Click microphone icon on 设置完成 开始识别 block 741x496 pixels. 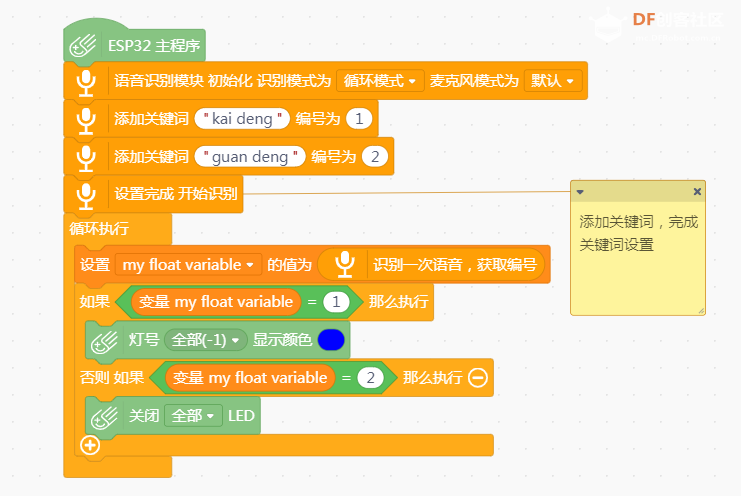point(86,196)
